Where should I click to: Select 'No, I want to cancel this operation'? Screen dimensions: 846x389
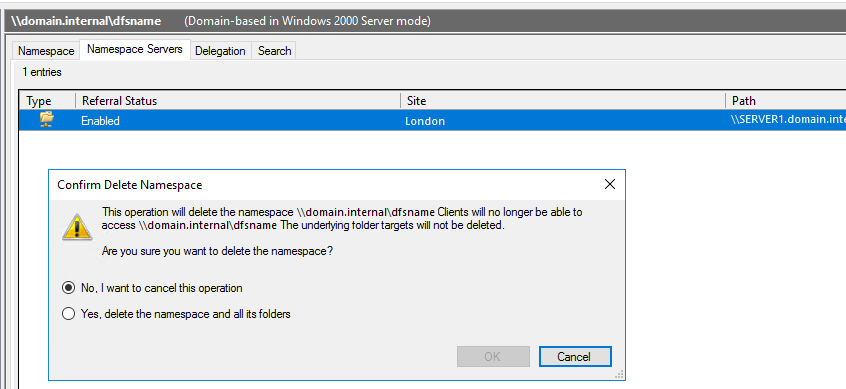[x=153, y=288]
